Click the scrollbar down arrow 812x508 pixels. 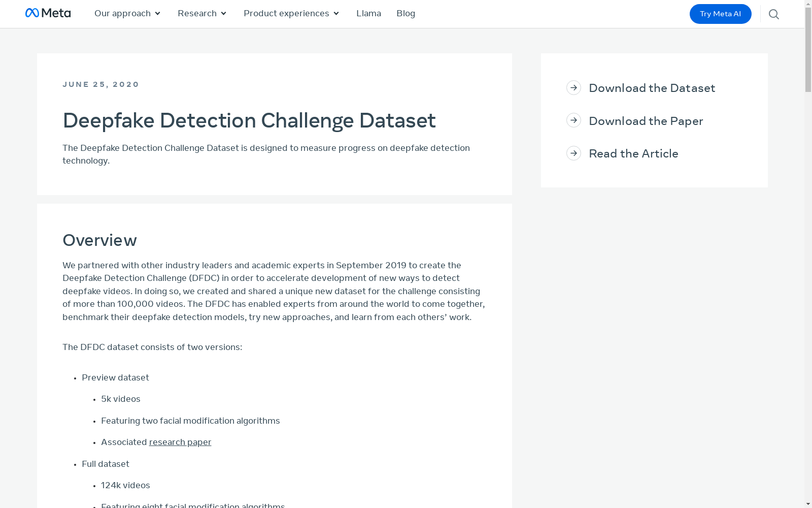click(x=808, y=504)
